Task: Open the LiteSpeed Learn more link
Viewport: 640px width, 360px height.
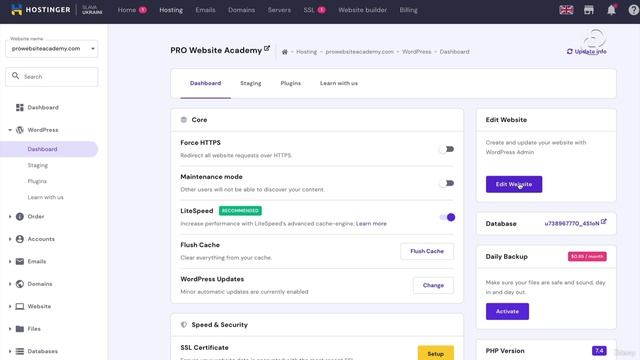Action: 371,224
